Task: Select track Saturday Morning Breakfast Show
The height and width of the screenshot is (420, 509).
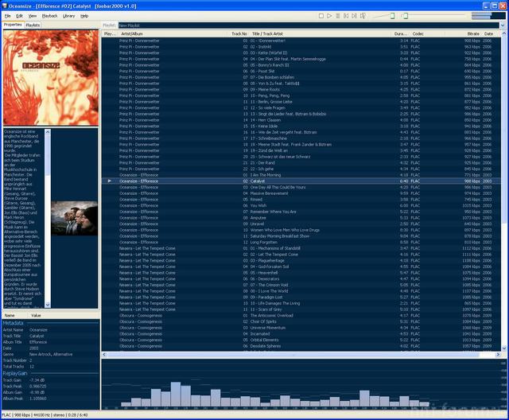Action: coord(301,236)
